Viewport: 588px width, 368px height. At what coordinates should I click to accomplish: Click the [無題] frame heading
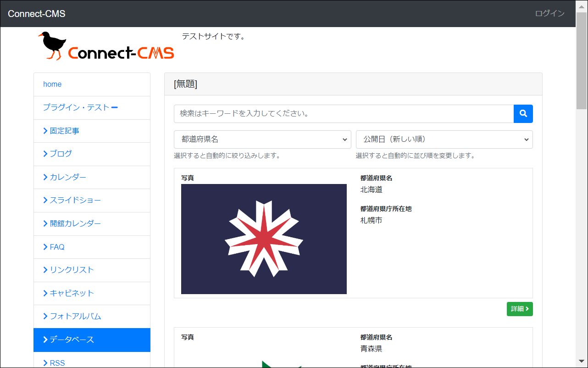[x=185, y=84]
